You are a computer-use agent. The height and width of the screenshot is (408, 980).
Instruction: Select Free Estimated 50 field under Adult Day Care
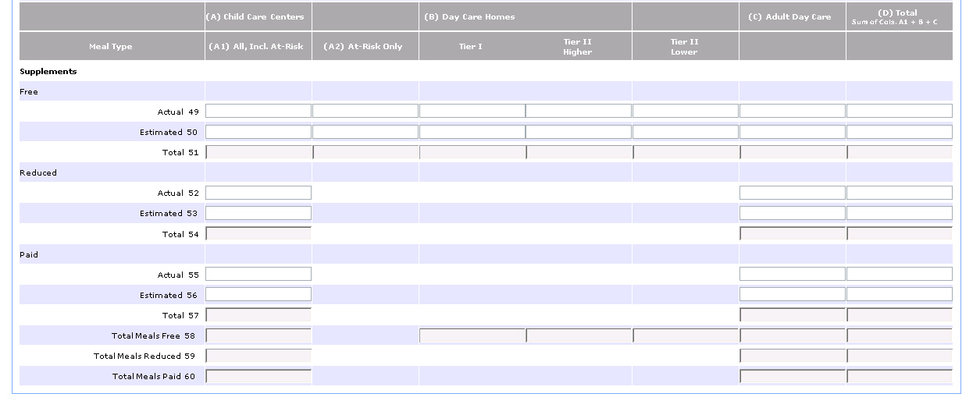[793, 132]
